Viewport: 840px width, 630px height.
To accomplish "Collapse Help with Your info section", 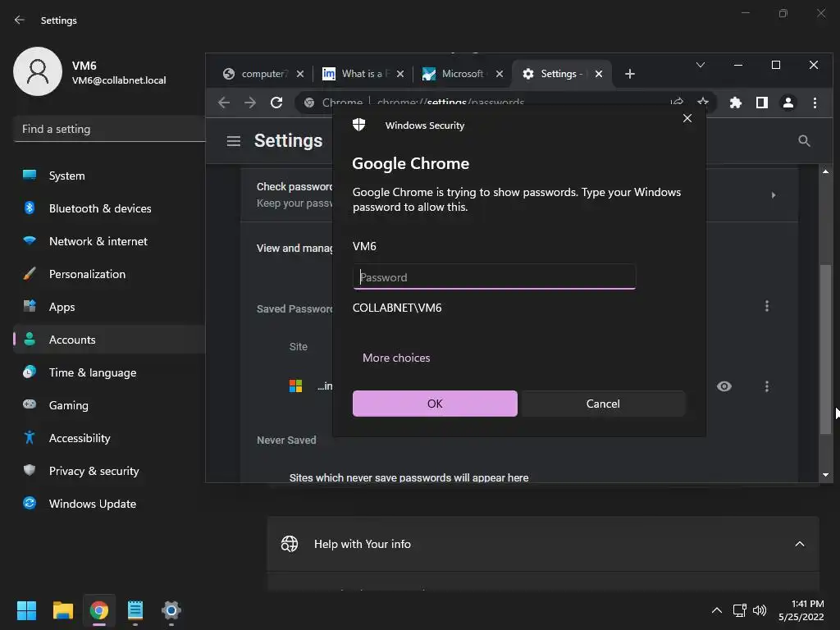I will tap(799, 544).
